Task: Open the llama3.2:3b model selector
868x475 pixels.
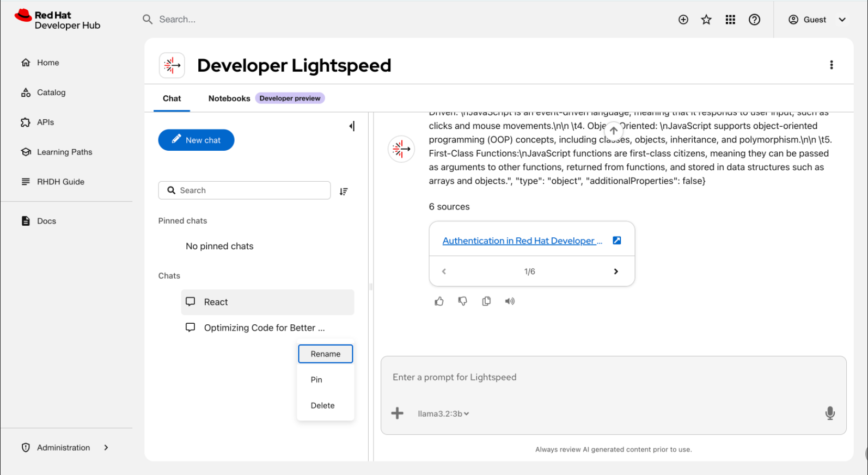Action: 443,414
